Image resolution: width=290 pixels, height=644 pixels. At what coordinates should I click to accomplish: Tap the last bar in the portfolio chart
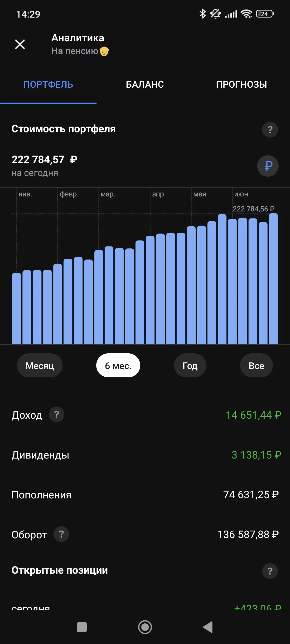click(273, 279)
